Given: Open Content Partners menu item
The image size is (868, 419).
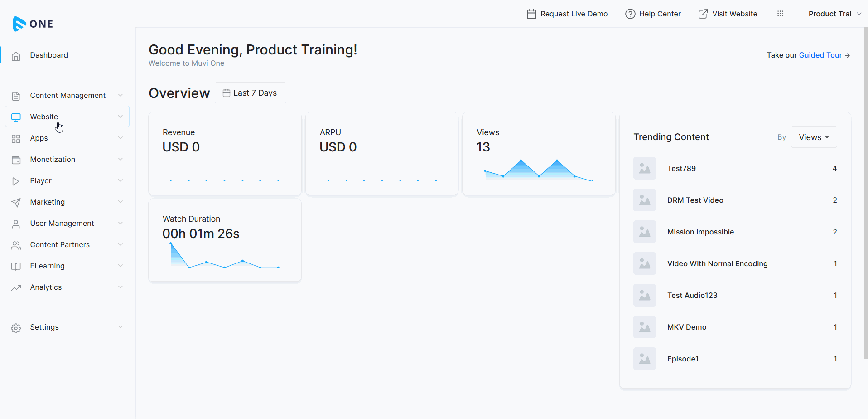Looking at the screenshot, I should pos(60,244).
